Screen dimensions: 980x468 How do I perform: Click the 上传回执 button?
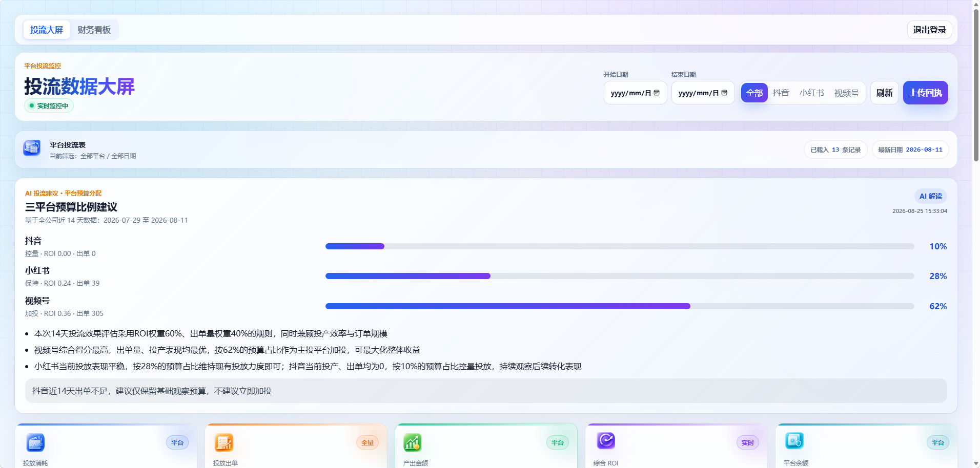pos(926,93)
